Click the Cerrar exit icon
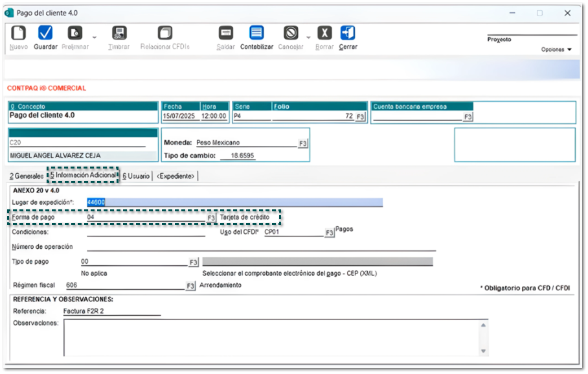 (x=348, y=33)
